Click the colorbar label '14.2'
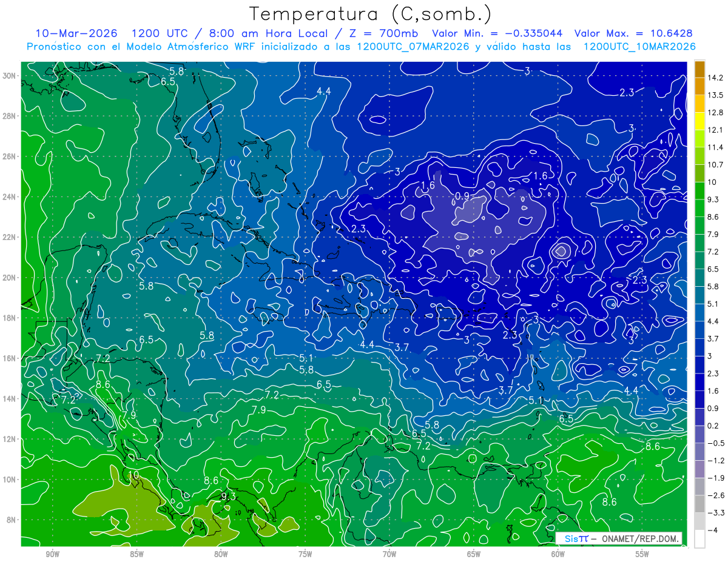728x562 pixels. pos(716,78)
